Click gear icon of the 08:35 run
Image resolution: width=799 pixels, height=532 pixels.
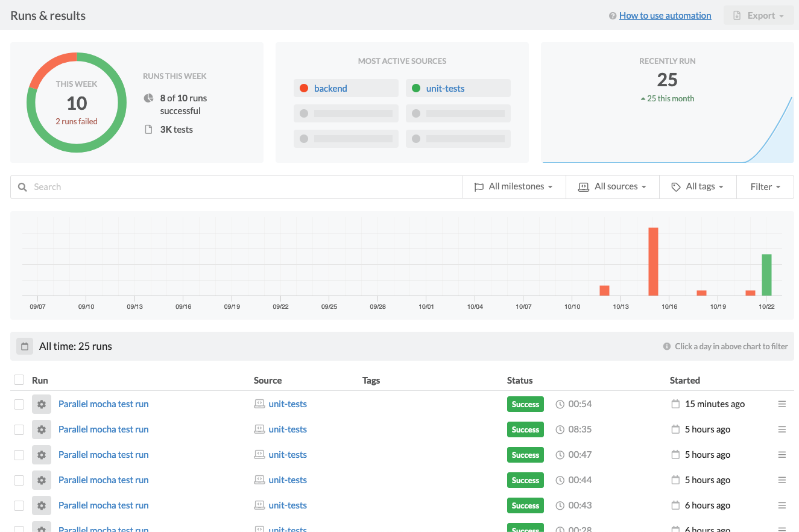[x=42, y=429]
